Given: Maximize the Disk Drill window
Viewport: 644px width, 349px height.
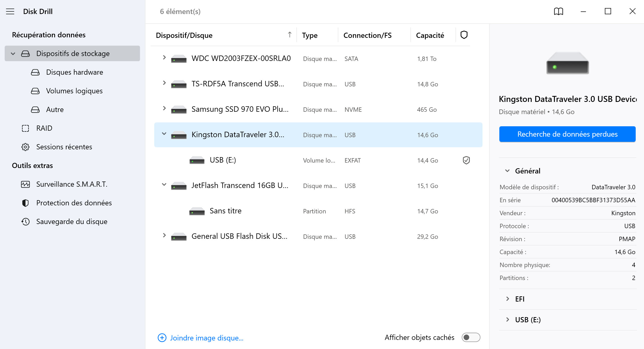Looking at the screenshot, I should pyautogui.click(x=608, y=11).
